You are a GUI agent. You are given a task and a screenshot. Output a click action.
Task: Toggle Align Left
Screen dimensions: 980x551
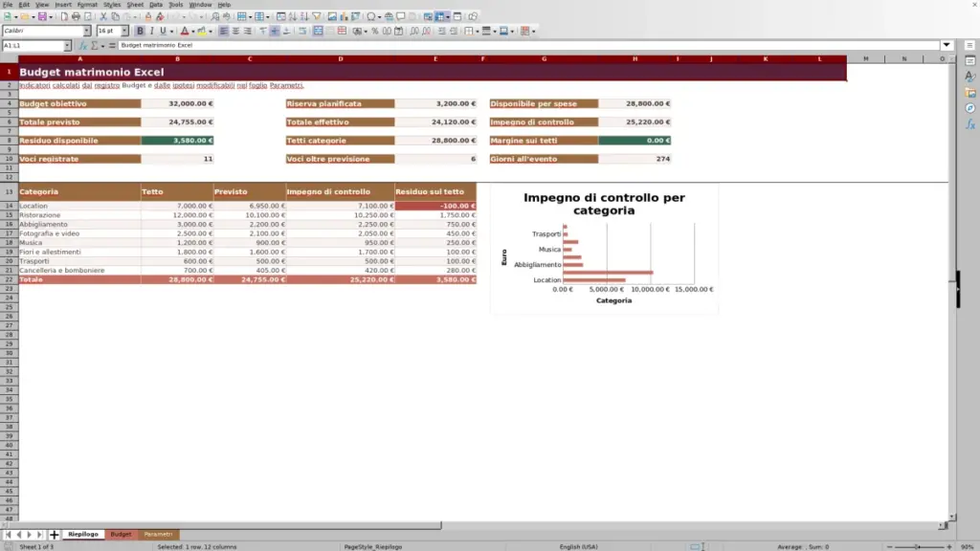pos(224,32)
